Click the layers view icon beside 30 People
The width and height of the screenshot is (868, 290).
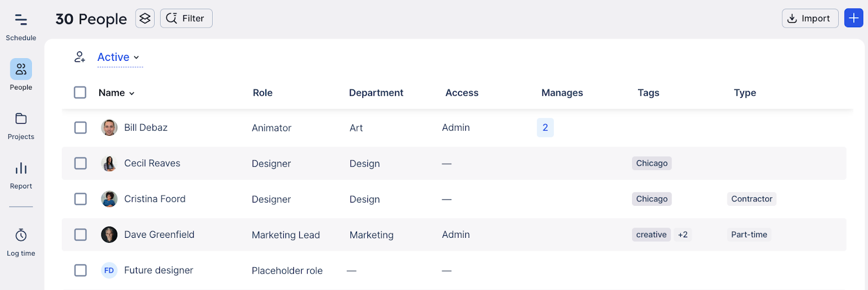point(145,18)
